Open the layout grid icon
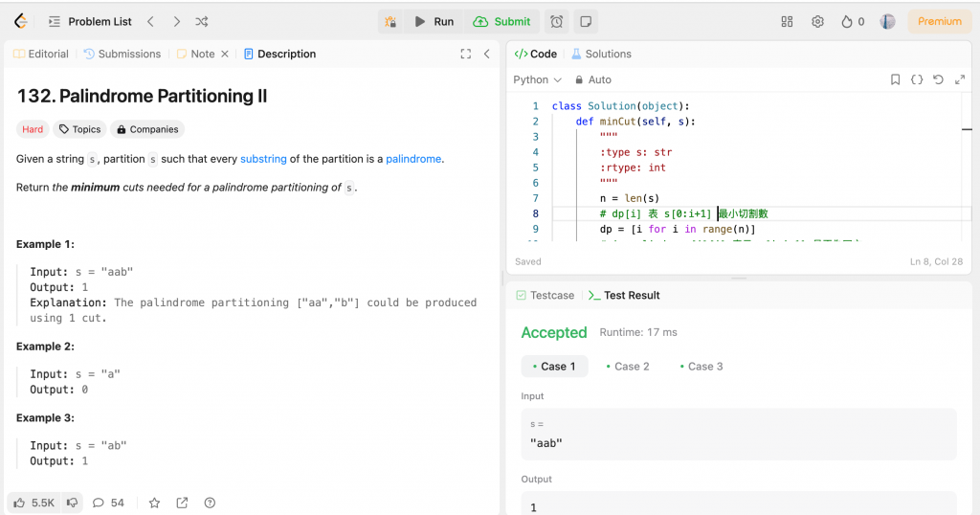The height and width of the screenshot is (515, 980). click(x=787, y=21)
